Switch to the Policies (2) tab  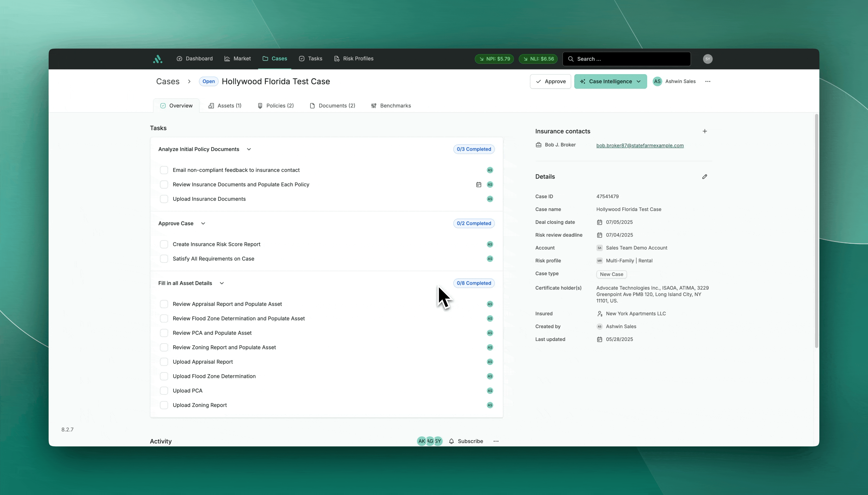click(x=276, y=106)
